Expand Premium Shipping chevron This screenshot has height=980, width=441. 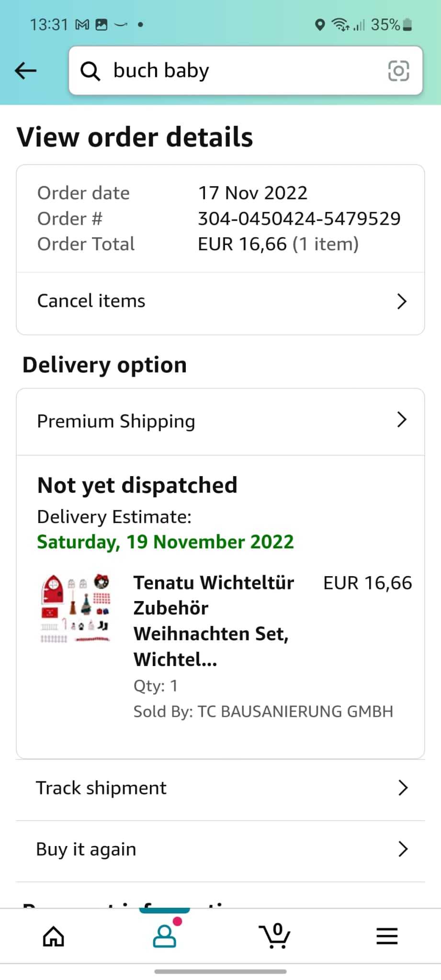click(402, 420)
